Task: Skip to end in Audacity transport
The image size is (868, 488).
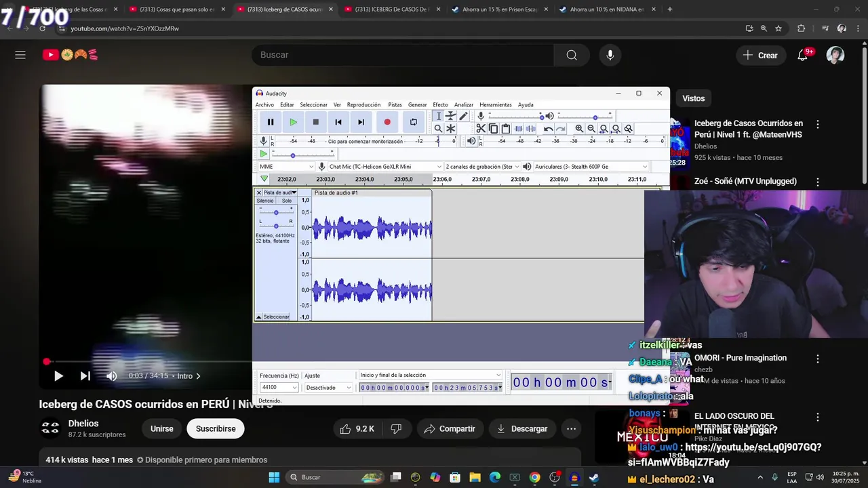Action: click(361, 122)
